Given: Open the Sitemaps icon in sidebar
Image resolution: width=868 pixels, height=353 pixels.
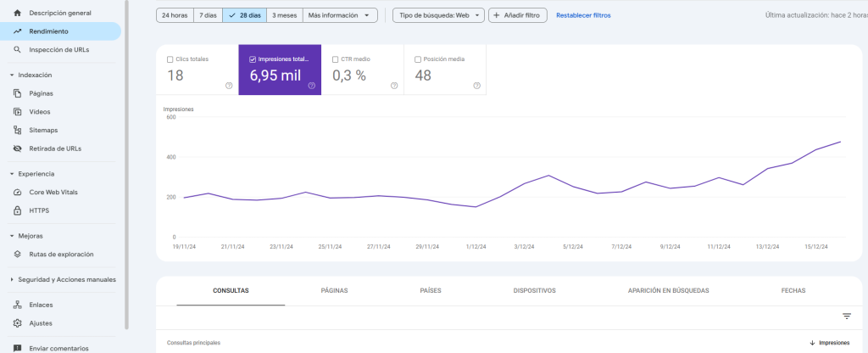Looking at the screenshot, I should coord(17,130).
